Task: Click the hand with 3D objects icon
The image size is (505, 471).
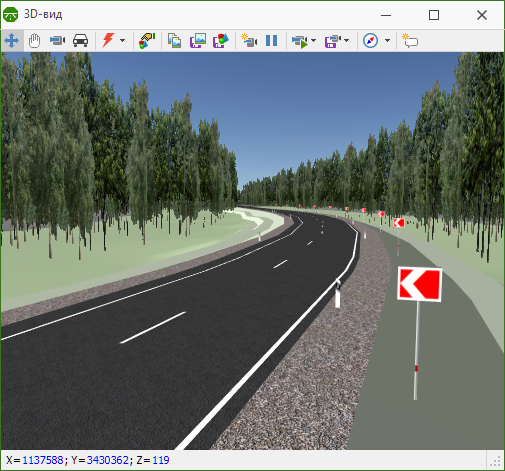Action: [x=147, y=41]
